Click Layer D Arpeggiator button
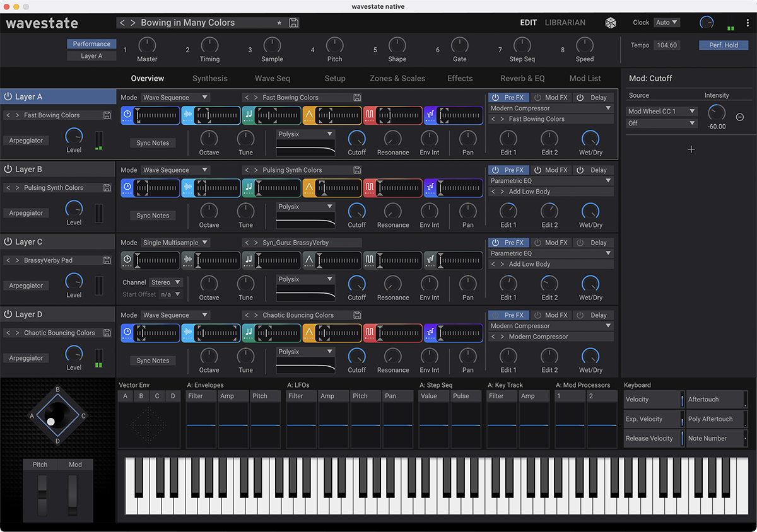Image resolution: width=757 pixels, height=532 pixels. pyautogui.click(x=26, y=358)
